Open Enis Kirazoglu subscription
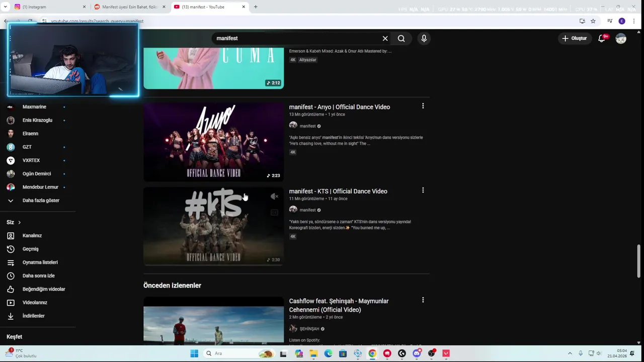This screenshot has height=362, width=644. click(38, 120)
